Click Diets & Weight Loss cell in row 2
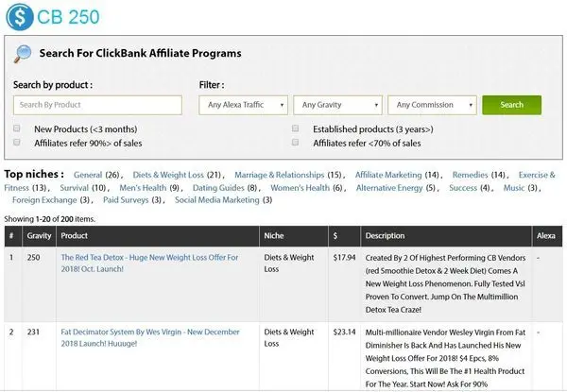 (289, 337)
